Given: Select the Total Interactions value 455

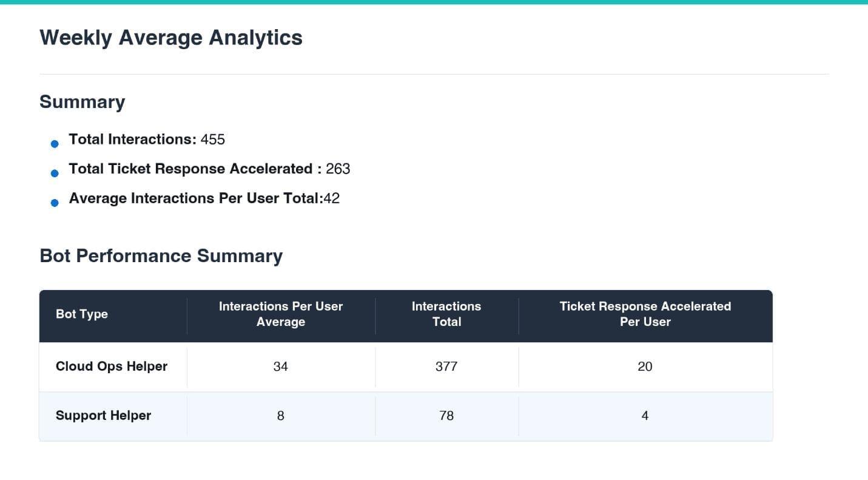Looking at the screenshot, I should (213, 140).
